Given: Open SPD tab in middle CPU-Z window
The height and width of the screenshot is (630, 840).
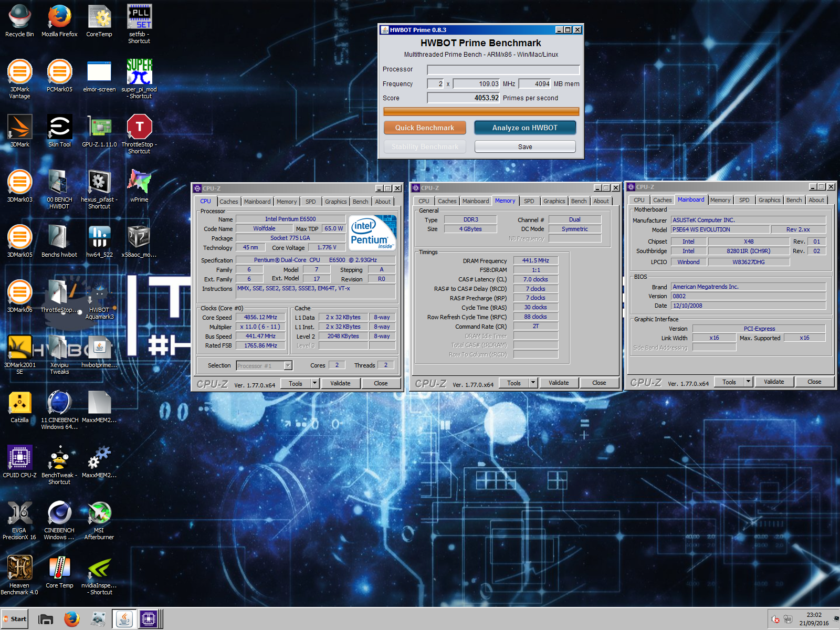Looking at the screenshot, I should click(x=529, y=201).
